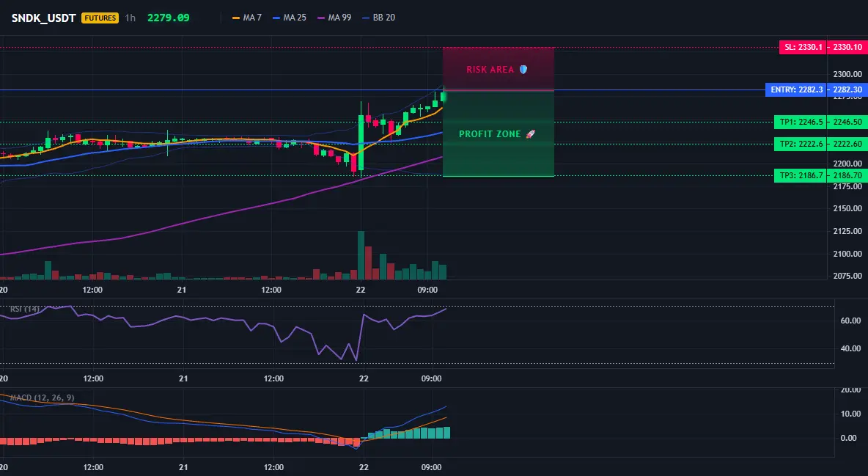The width and height of the screenshot is (868, 476).
Task: Toggle the MA 25 legend item
Action: [x=290, y=18]
